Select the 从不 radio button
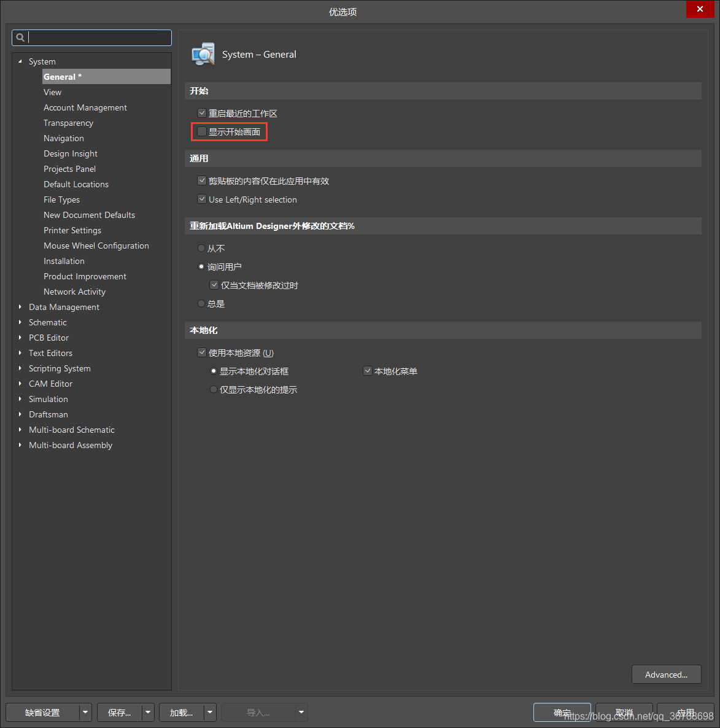The height and width of the screenshot is (728, 720). [x=201, y=249]
